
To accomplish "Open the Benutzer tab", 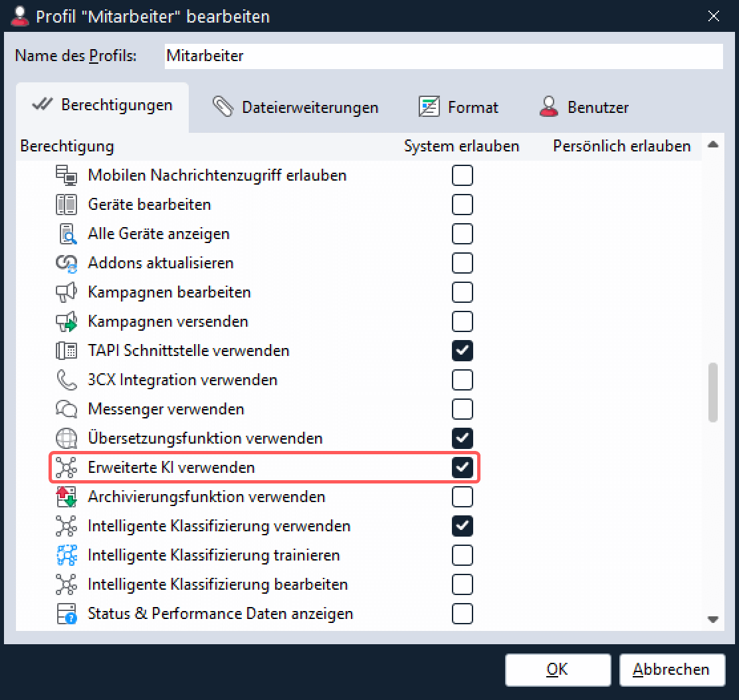I will (x=584, y=108).
